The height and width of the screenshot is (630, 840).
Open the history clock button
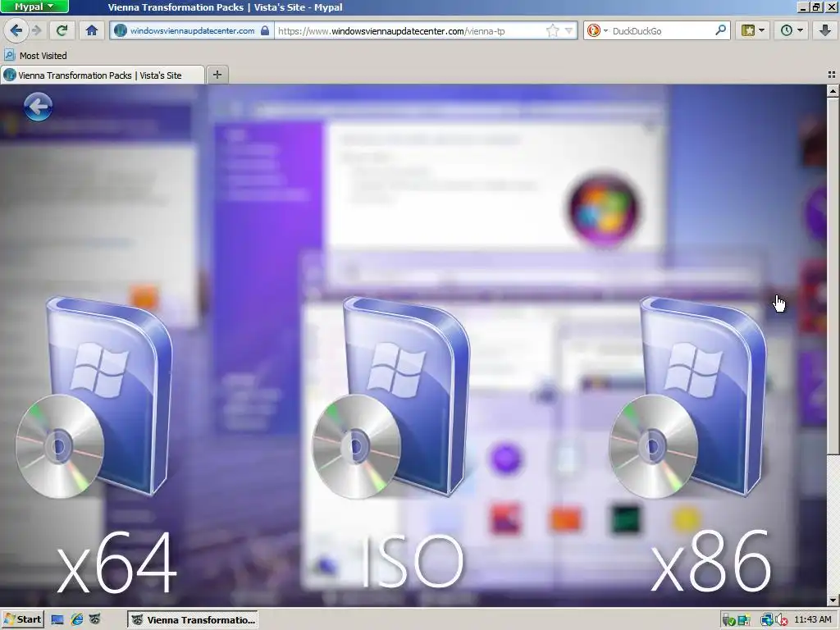[786, 30]
